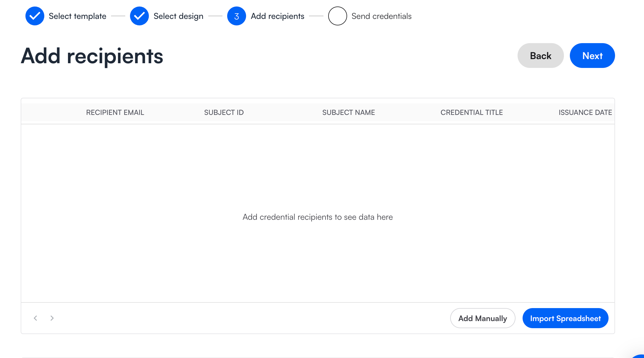Open the Send credentials step label
The height and width of the screenshot is (358, 644).
[x=381, y=16]
